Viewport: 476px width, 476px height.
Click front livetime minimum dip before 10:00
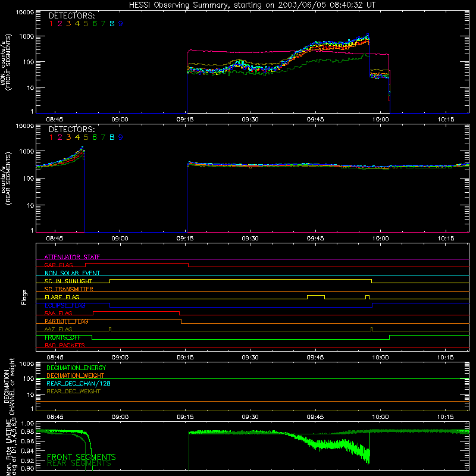click(368, 463)
